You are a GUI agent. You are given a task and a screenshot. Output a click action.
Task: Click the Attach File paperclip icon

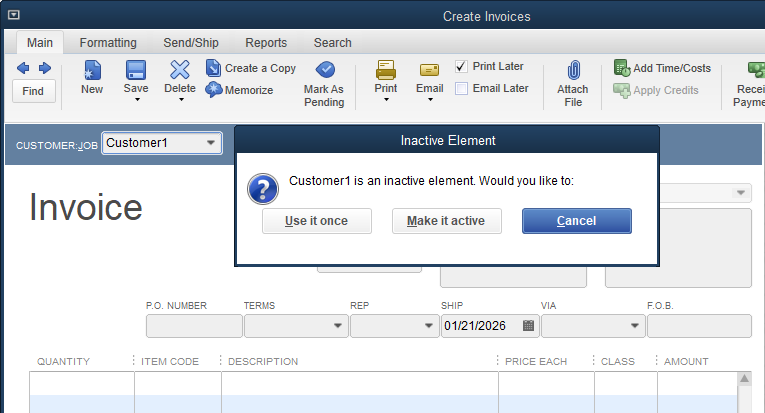pos(573,71)
